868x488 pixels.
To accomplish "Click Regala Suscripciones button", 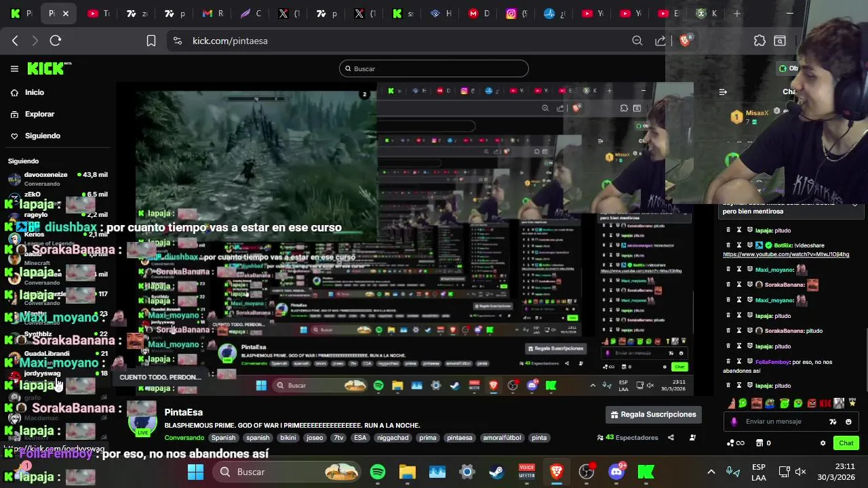I will click(x=654, y=414).
